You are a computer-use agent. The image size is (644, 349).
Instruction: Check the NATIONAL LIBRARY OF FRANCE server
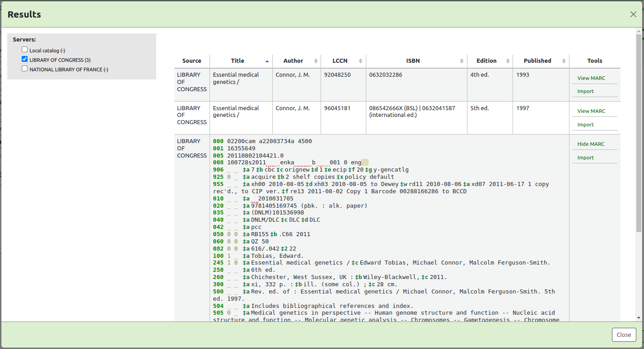(24, 69)
